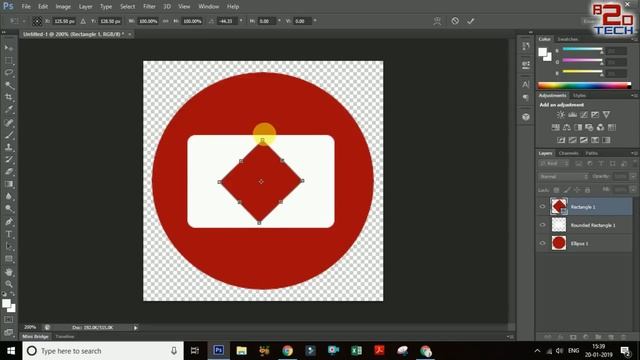Select the Rectangle shape tool
This screenshot has width=640, height=360.
[9, 259]
